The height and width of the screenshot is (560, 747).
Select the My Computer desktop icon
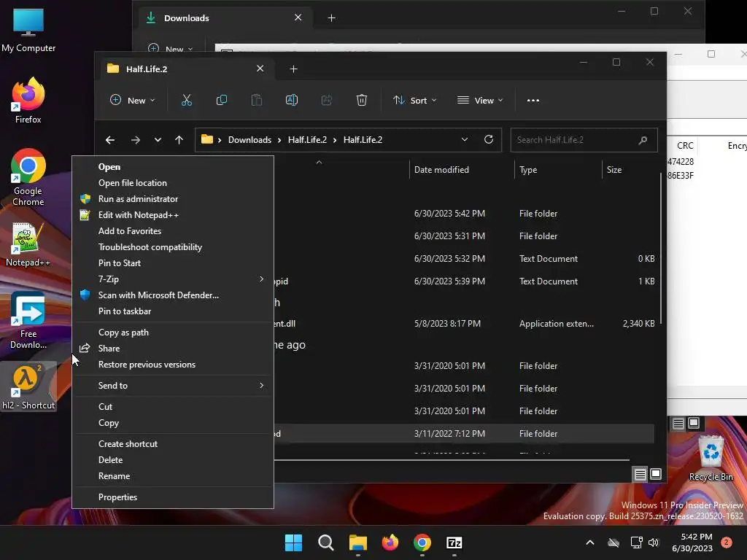(28, 29)
